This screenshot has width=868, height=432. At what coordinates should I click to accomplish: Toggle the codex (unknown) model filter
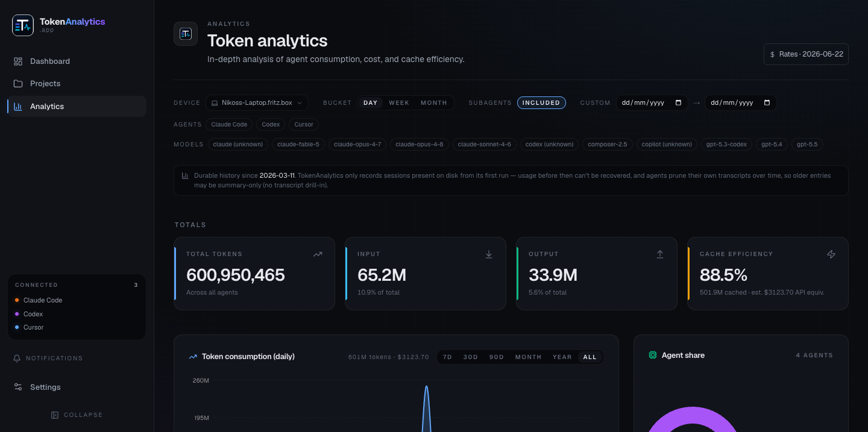pyautogui.click(x=550, y=145)
